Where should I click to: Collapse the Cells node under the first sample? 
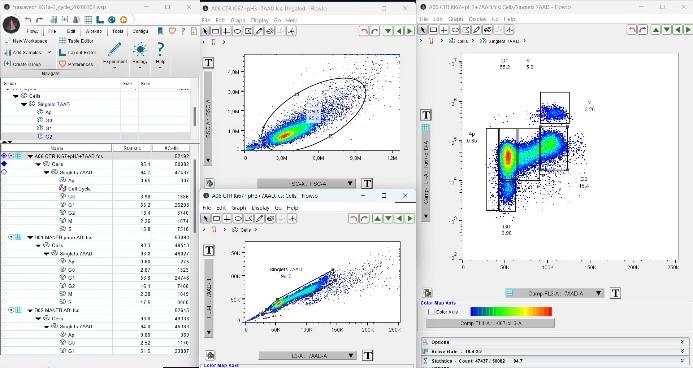pyautogui.click(x=39, y=164)
